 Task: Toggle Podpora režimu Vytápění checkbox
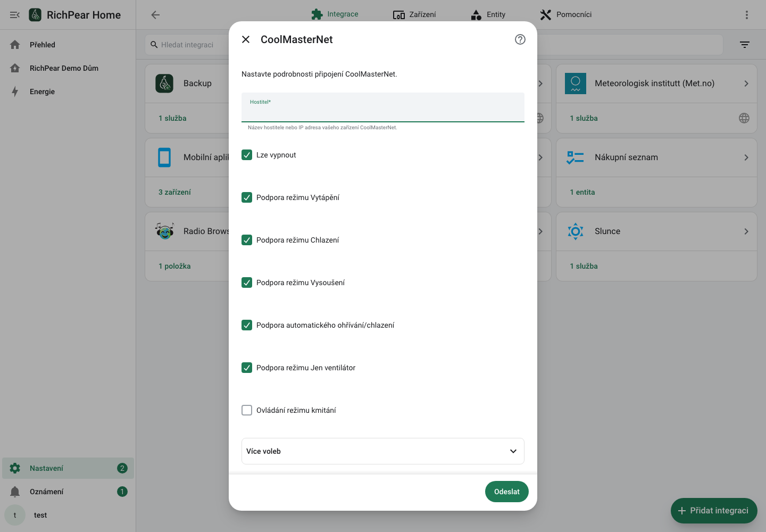click(x=247, y=197)
